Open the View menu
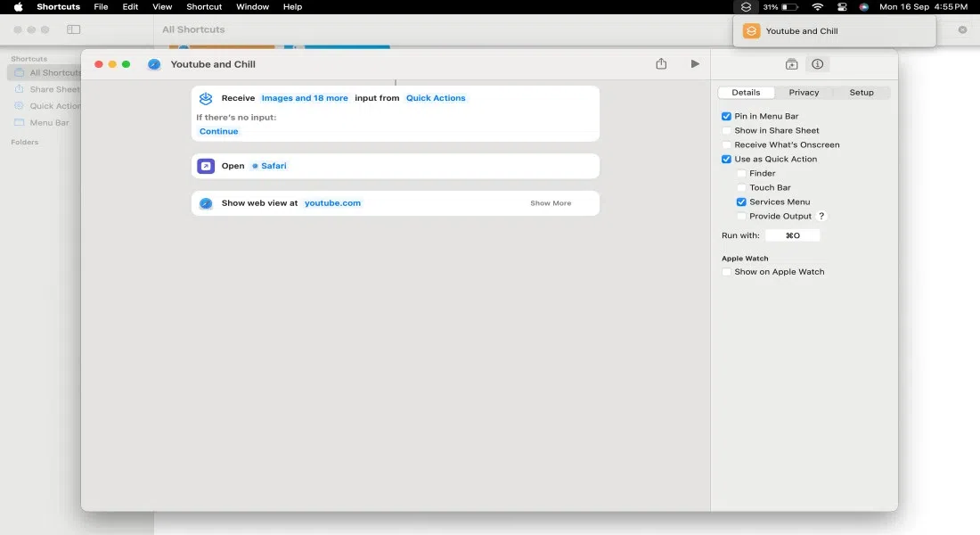 click(x=162, y=7)
